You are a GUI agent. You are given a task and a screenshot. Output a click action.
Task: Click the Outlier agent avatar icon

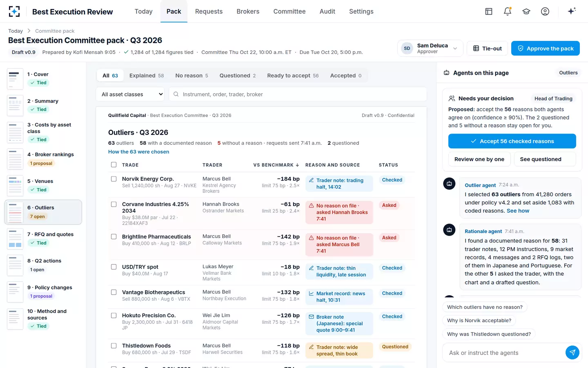[x=449, y=184]
